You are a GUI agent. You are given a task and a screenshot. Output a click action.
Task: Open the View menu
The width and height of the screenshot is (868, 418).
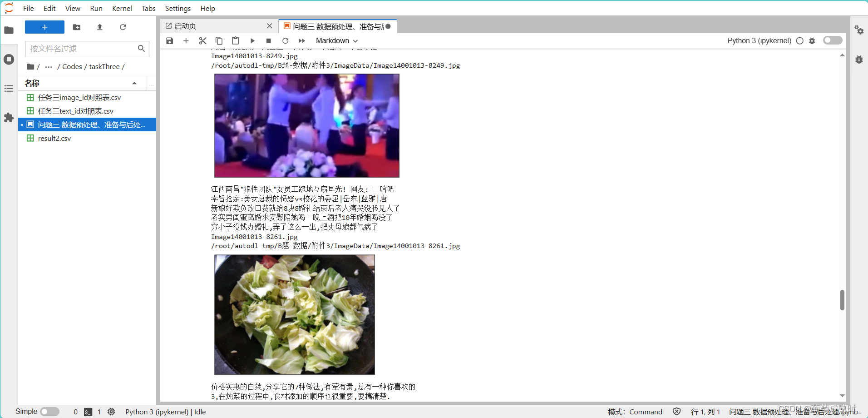tap(73, 8)
